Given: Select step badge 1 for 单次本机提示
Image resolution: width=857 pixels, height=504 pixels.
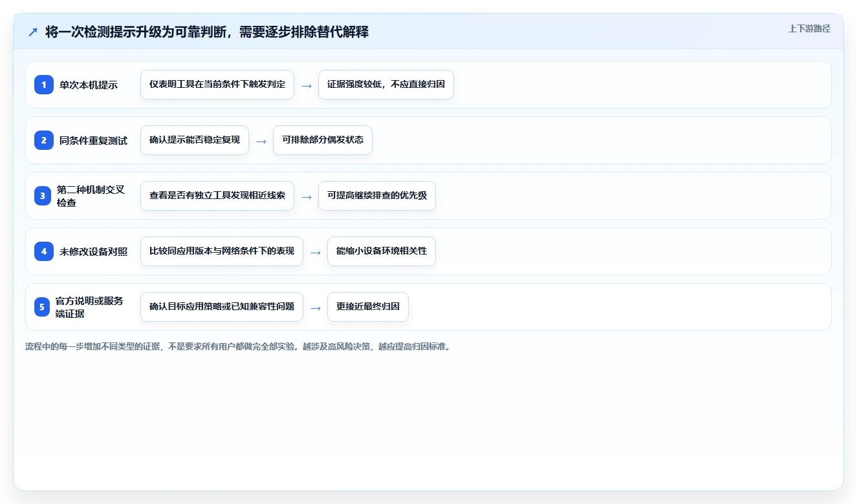Looking at the screenshot, I should 44,85.
